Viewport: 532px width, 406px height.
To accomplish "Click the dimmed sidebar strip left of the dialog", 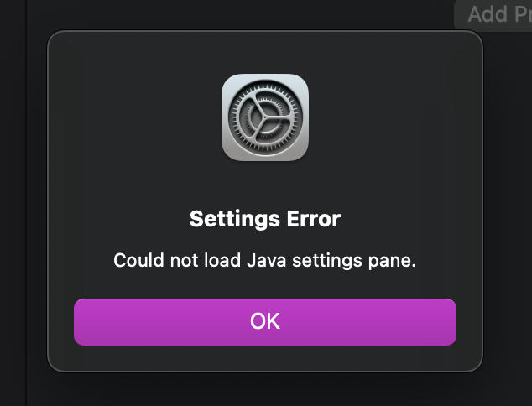I will click(13, 204).
